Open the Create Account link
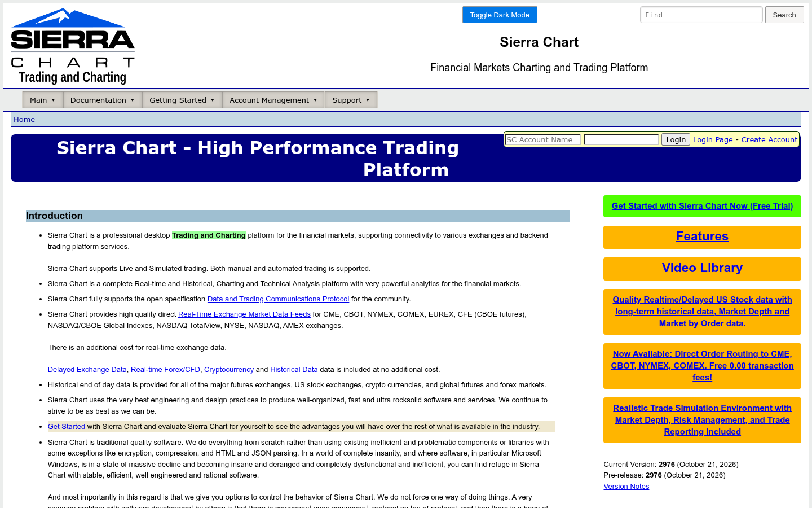 click(769, 140)
